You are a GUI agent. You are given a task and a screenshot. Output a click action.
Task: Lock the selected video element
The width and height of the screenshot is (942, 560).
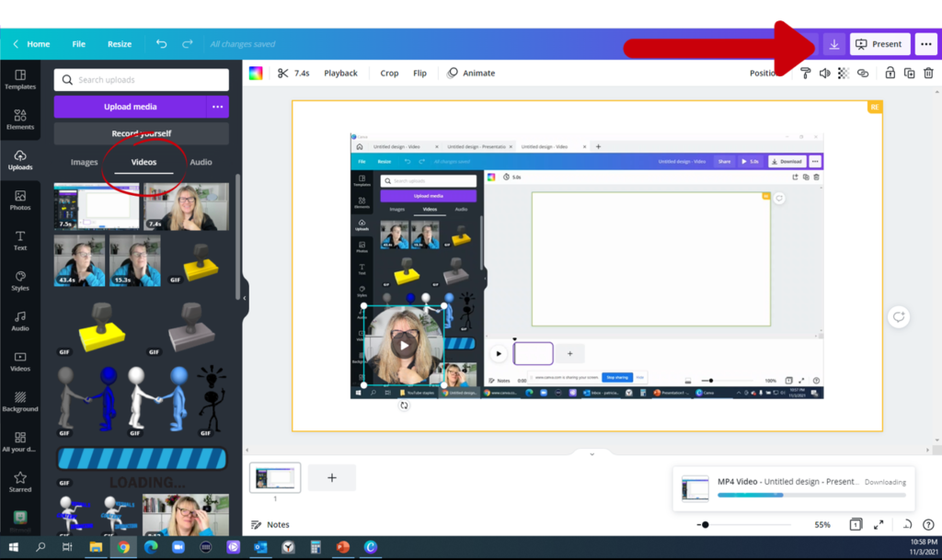pos(889,73)
